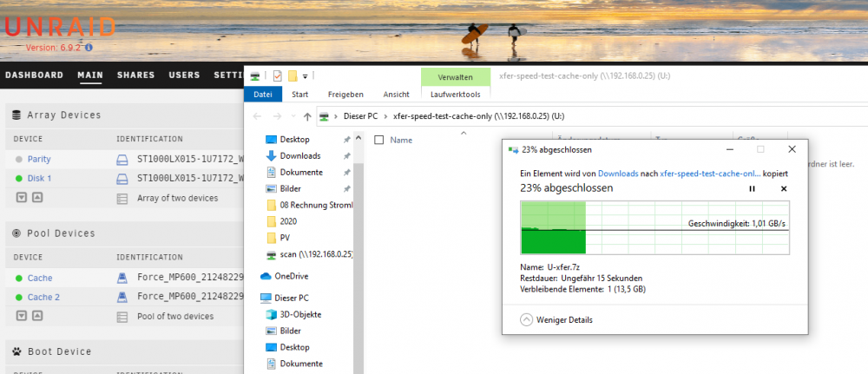
Task: Click the Explorer properties quick-access icon
Action: tap(278, 75)
